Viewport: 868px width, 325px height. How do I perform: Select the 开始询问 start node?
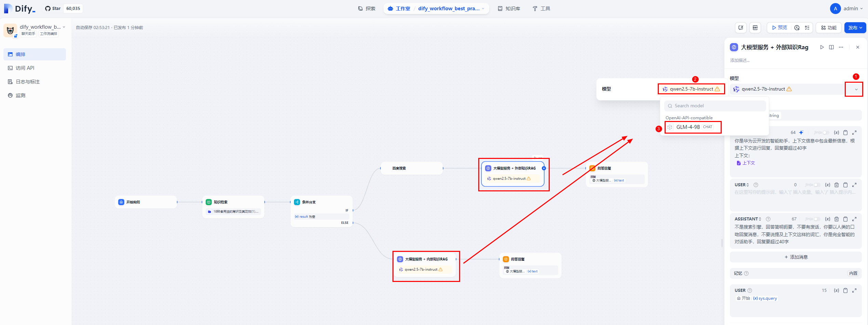(x=146, y=202)
